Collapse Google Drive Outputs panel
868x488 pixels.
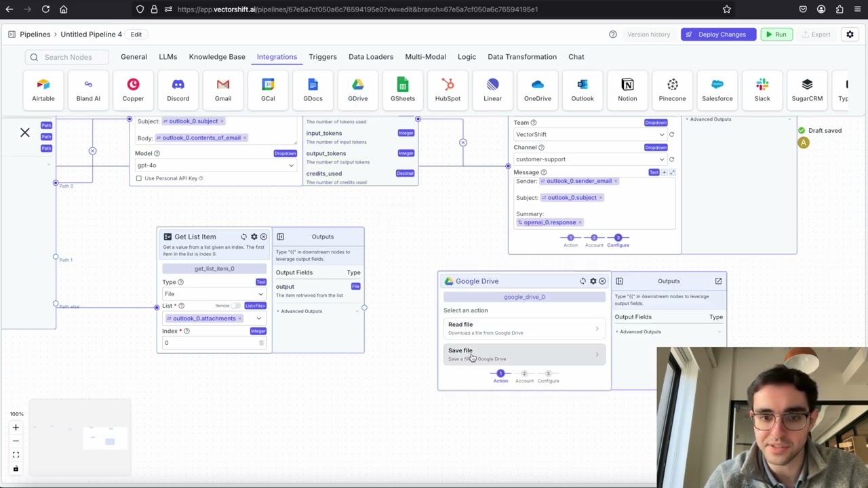coord(619,281)
